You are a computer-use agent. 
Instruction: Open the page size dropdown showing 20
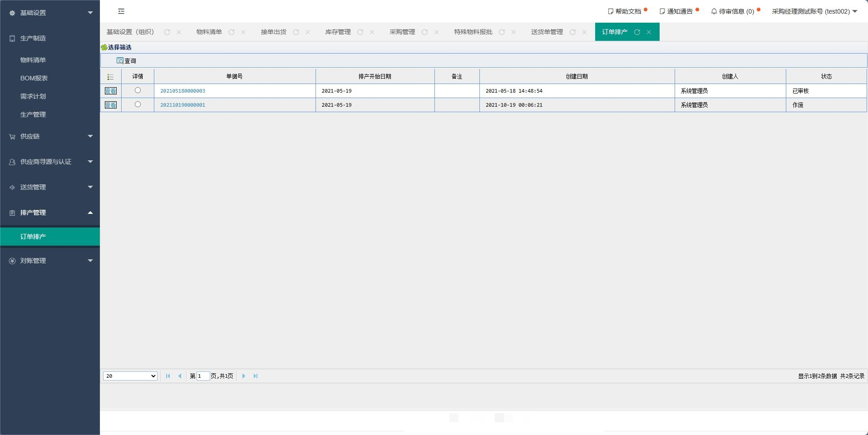130,376
